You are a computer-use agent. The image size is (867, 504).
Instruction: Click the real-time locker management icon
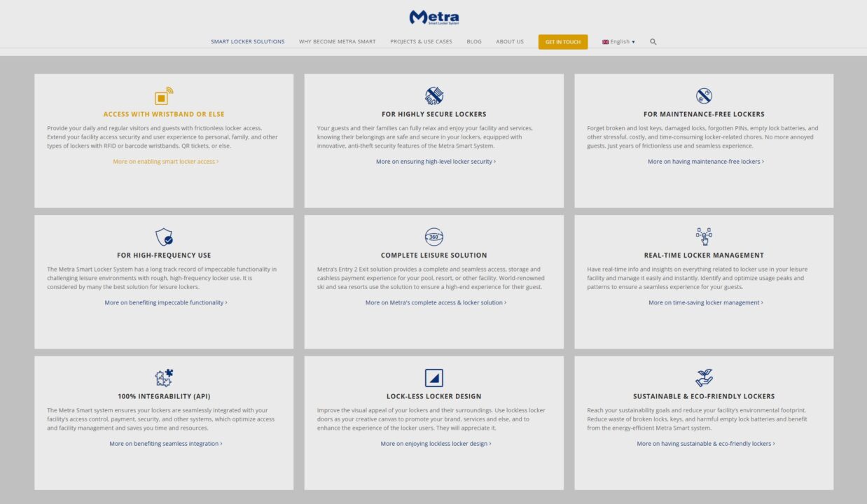(704, 237)
